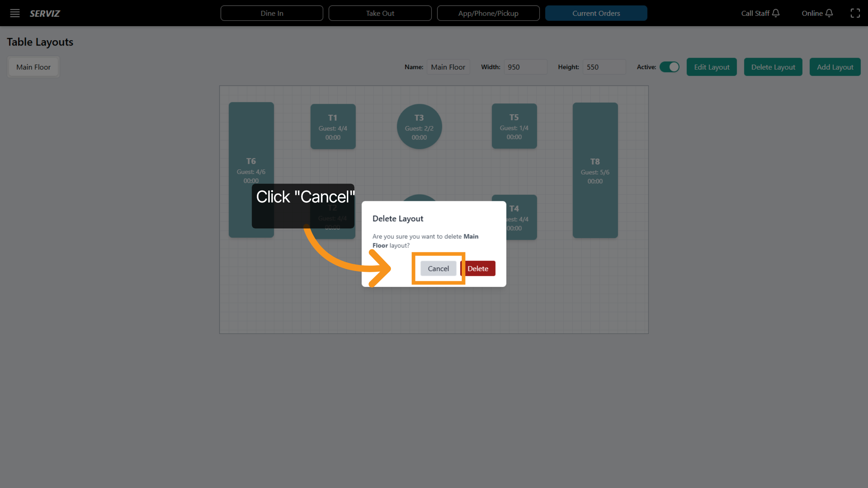Viewport: 868px width, 488px height.
Task: Click the Width input field
Action: [x=525, y=67]
